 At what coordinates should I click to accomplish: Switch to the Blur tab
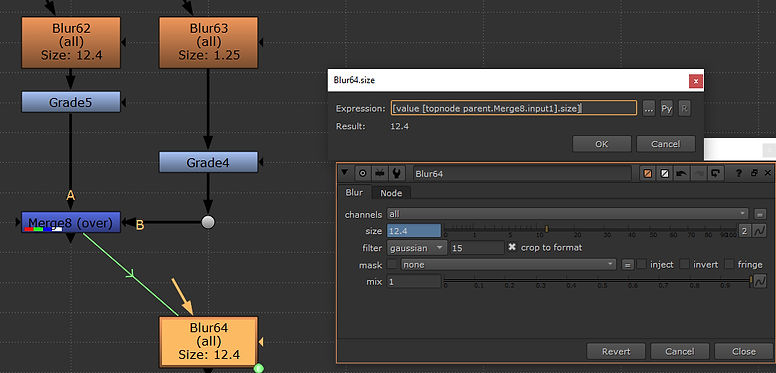[x=354, y=192]
